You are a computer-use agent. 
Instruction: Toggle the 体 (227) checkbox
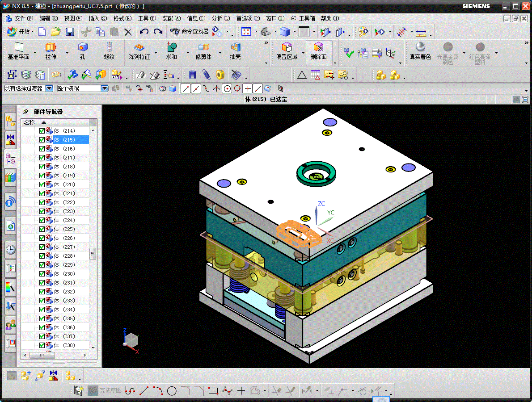pyautogui.click(x=42, y=247)
